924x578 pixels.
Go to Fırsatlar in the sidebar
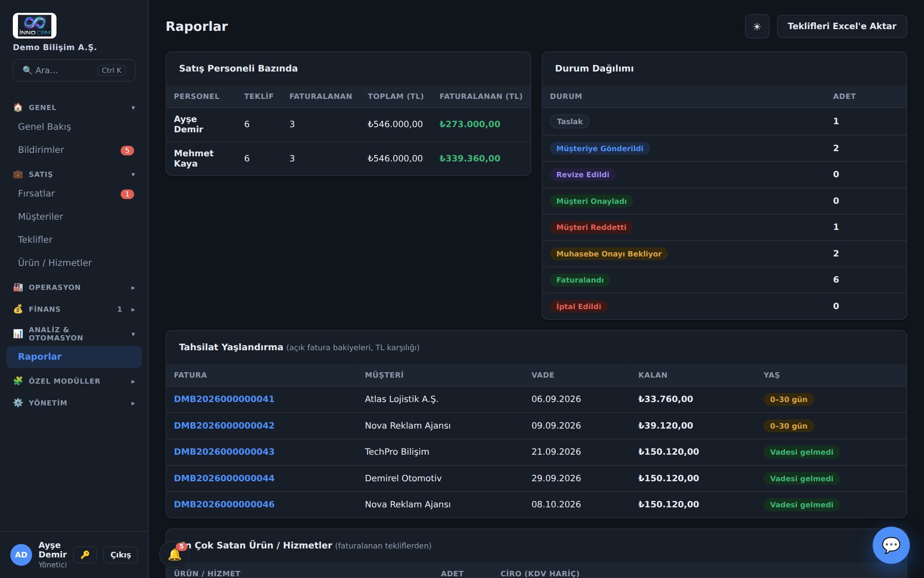point(74,194)
